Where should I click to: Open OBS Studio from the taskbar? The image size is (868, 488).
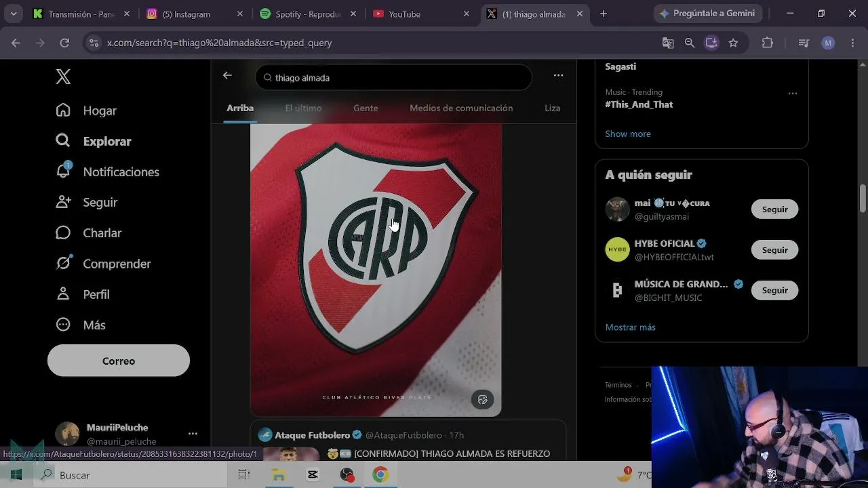point(347,475)
